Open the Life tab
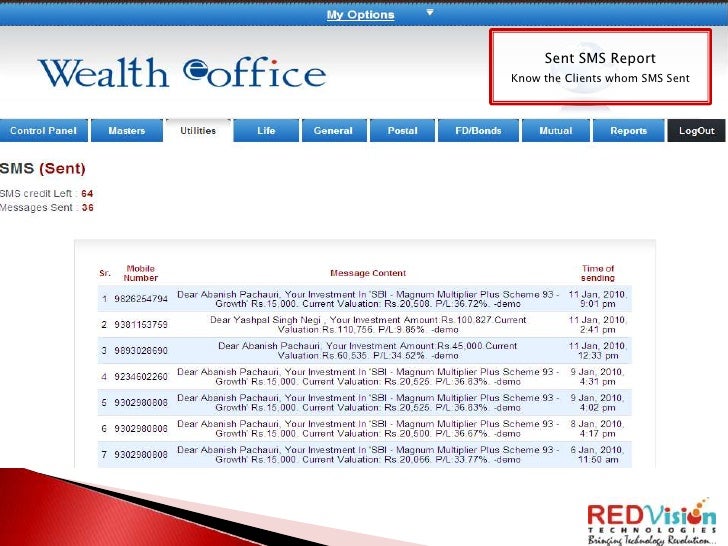The height and width of the screenshot is (546, 728). [266, 130]
